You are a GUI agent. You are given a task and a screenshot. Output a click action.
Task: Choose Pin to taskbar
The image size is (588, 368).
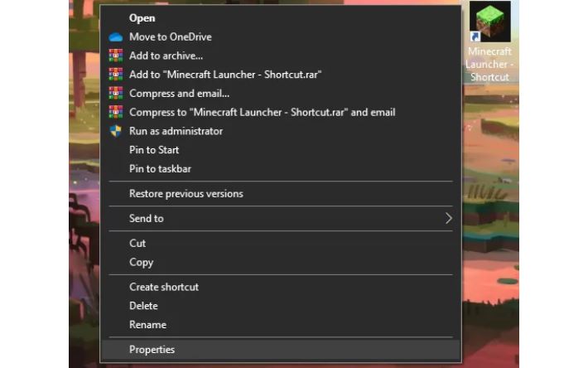281,168
